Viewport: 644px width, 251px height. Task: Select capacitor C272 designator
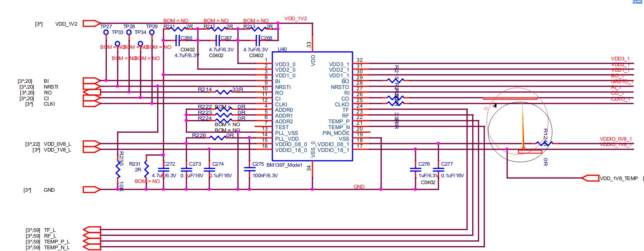(x=169, y=164)
